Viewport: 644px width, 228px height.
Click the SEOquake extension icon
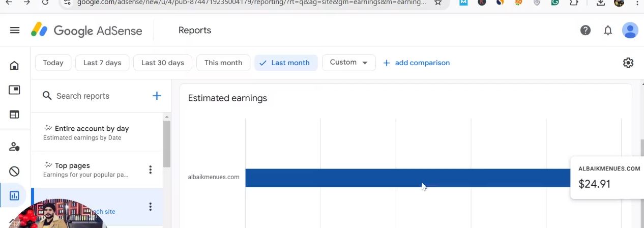coord(518,2)
